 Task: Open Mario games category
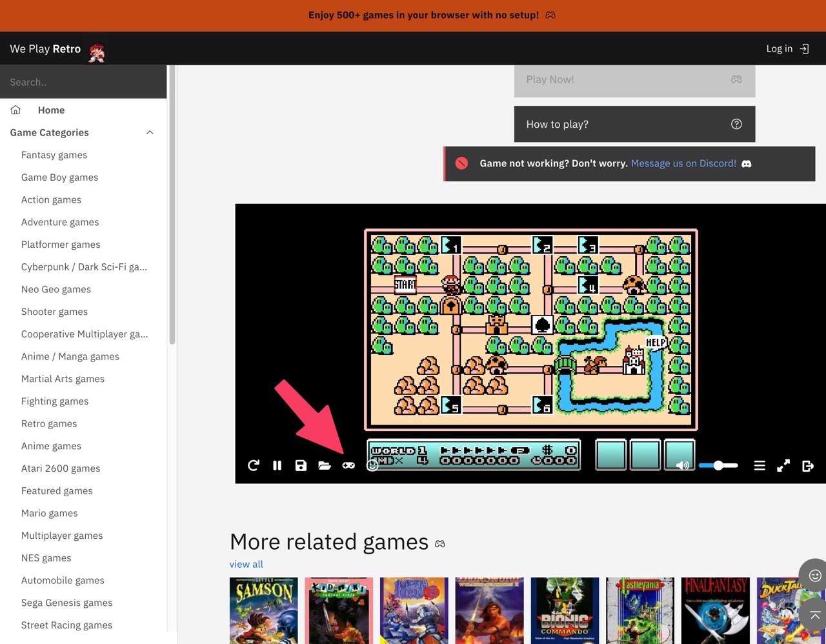tap(49, 513)
